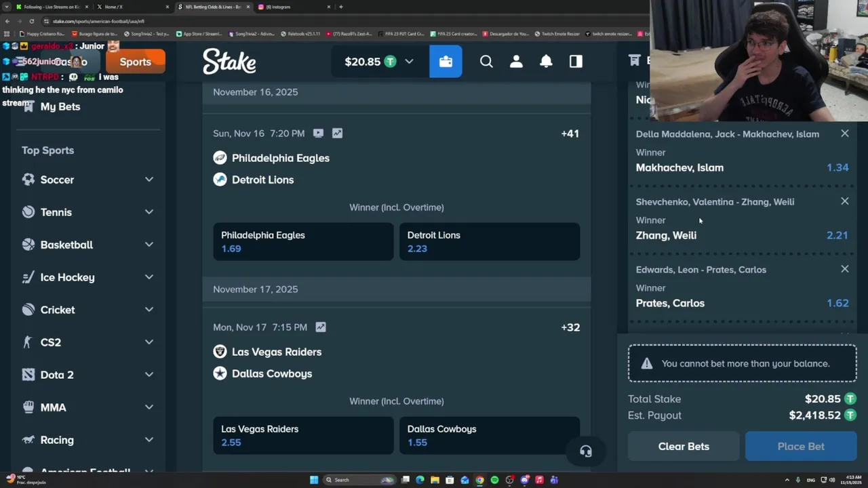Open the user profile icon
The image size is (868, 488).
click(516, 62)
